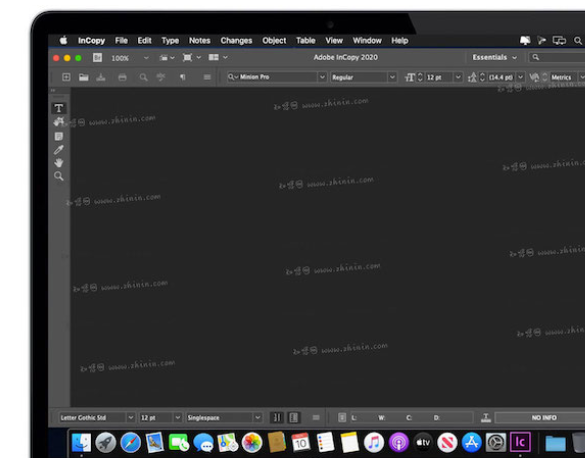Click the Metrics kerning field
This screenshot has width=585, height=458.
pos(563,77)
